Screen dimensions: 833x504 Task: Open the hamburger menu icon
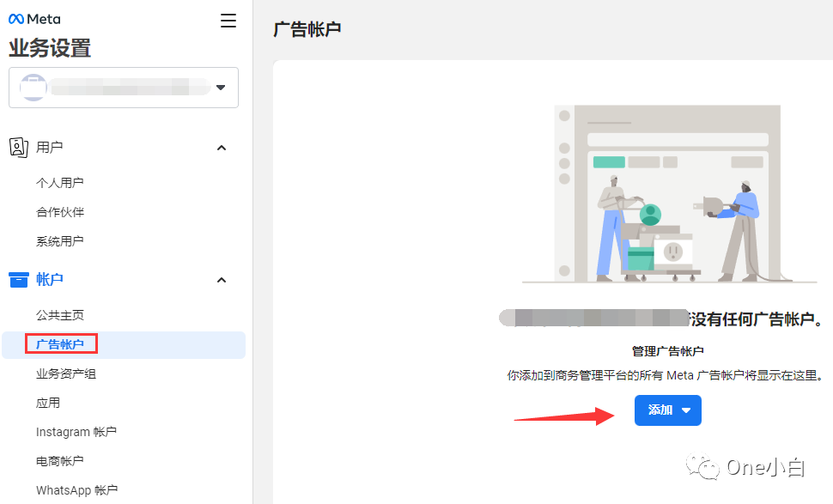click(x=228, y=21)
